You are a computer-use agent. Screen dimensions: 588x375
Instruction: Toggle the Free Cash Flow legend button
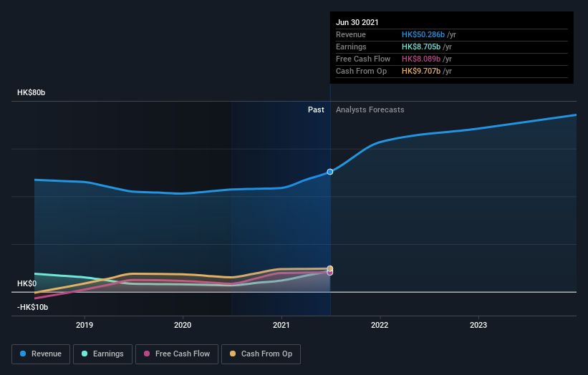tap(177, 354)
